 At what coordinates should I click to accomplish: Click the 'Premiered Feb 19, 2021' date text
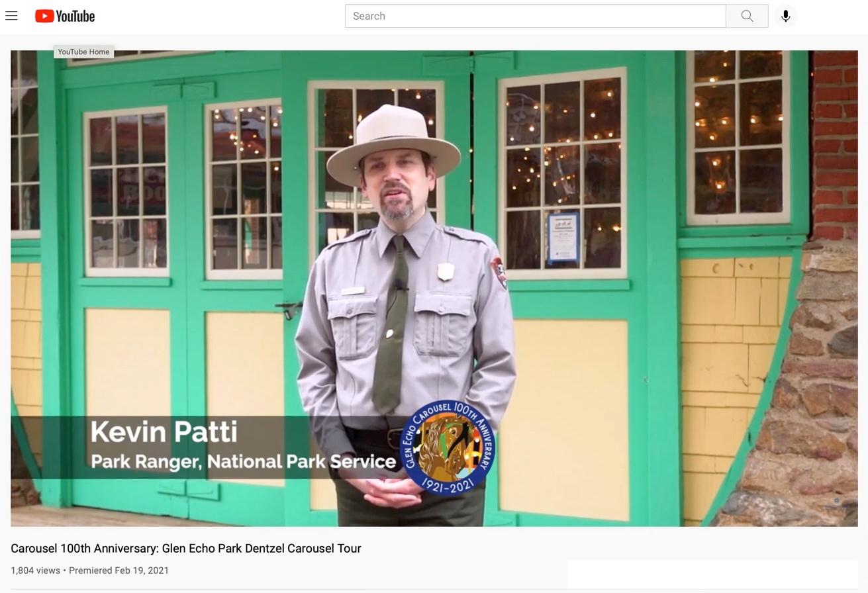click(119, 570)
